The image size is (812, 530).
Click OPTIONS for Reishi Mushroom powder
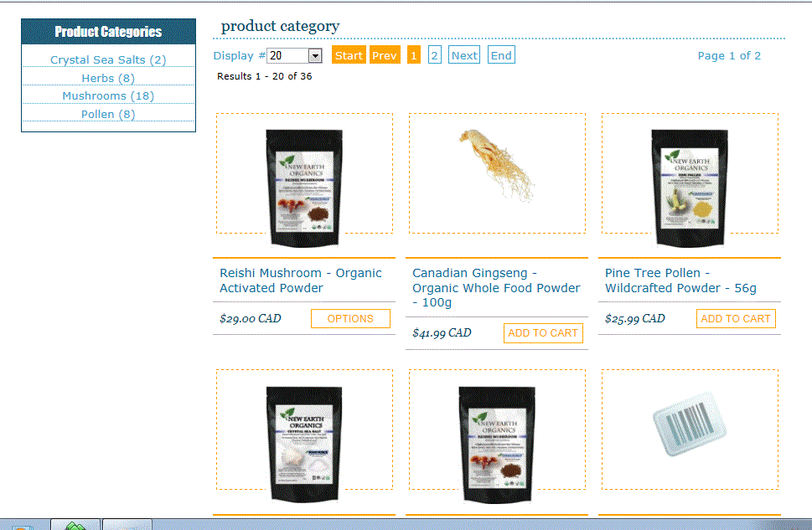click(x=350, y=319)
